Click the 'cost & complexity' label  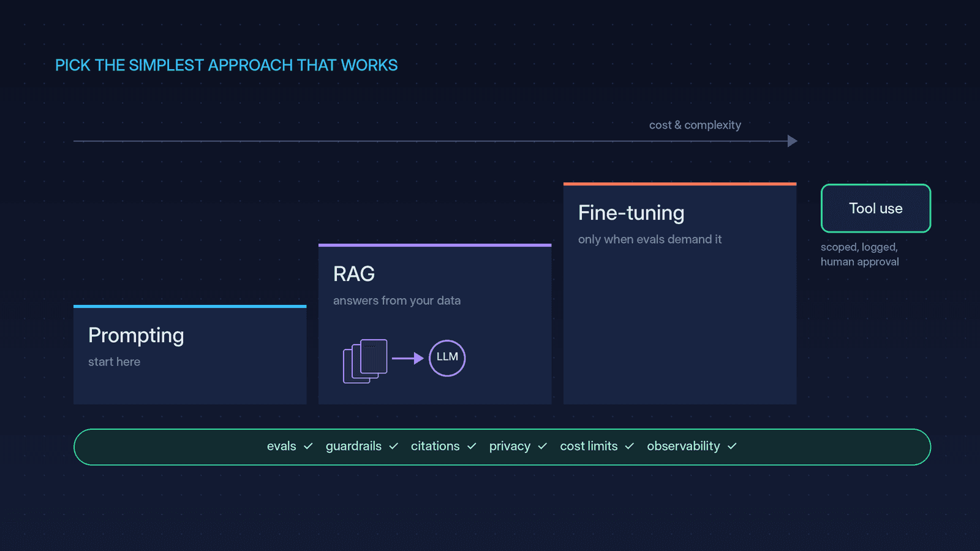point(695,125)
